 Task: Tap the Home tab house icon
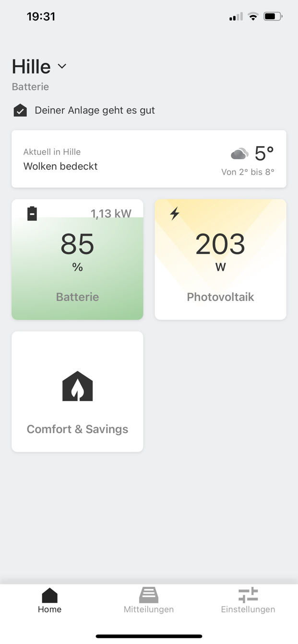(49, 595)
